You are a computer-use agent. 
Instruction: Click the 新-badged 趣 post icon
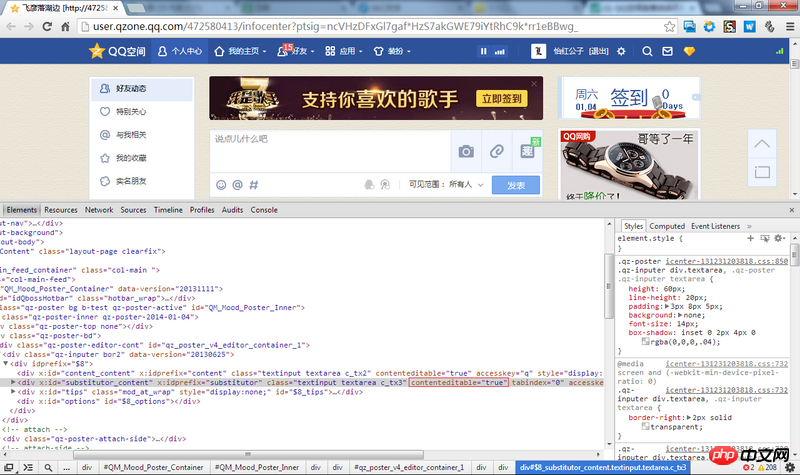(528, 151)
